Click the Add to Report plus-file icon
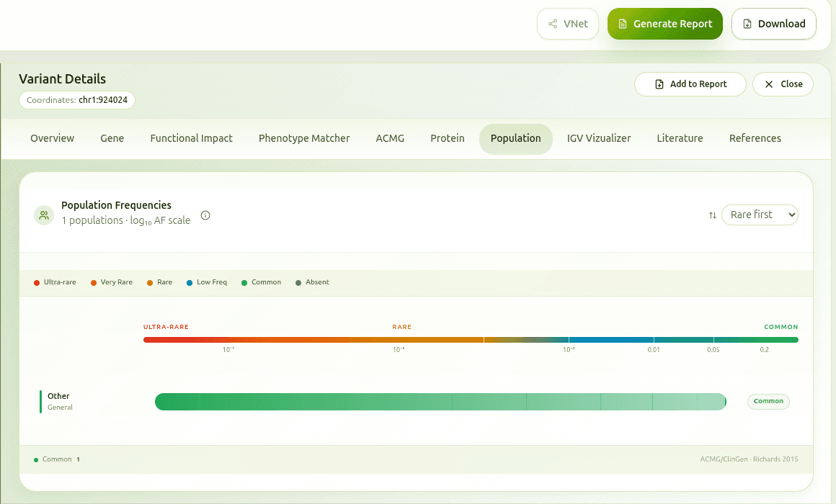 click(x=659, y=84)
